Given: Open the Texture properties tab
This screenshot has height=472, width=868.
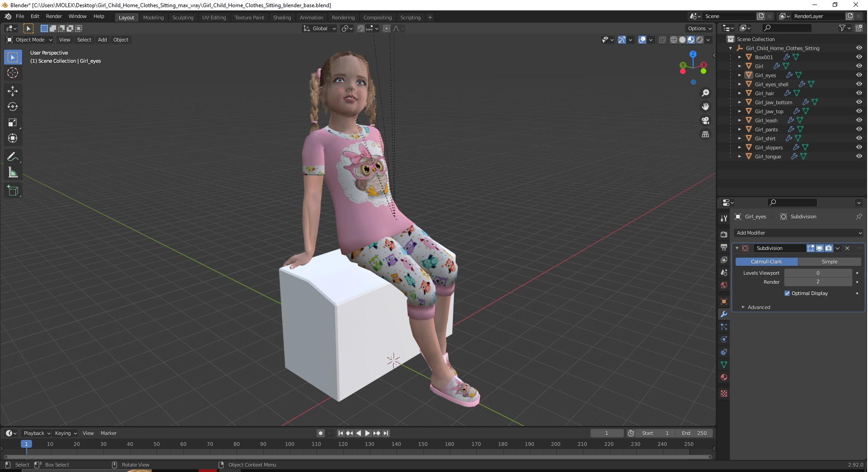Looking at the screenshot, I should 724,393.
